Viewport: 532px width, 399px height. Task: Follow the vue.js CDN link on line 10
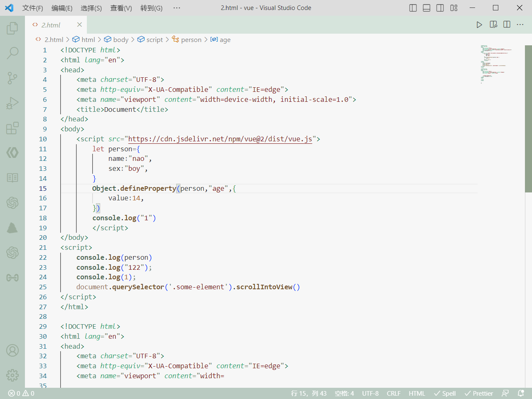pyautogui.click(x=220, y=139)
